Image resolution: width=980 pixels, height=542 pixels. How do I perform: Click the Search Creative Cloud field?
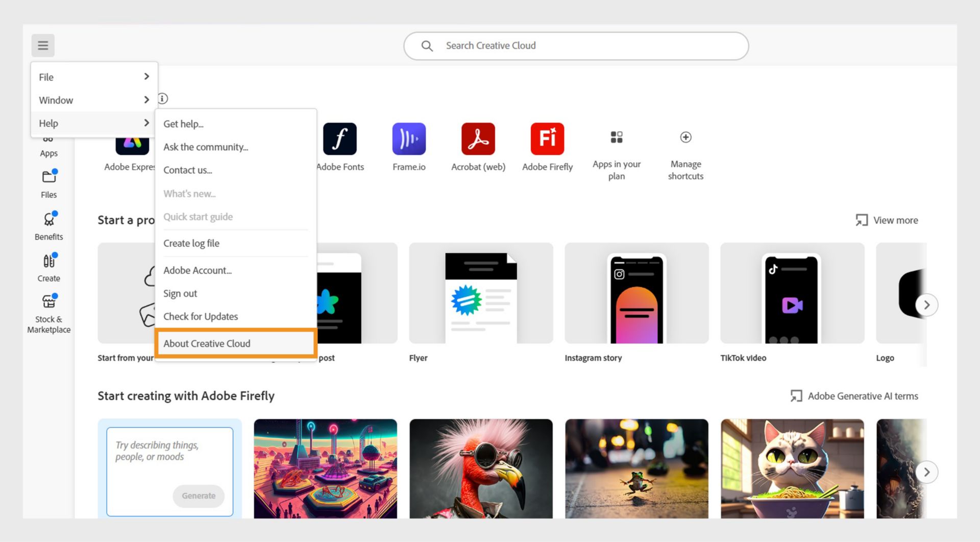coord(576,45)
